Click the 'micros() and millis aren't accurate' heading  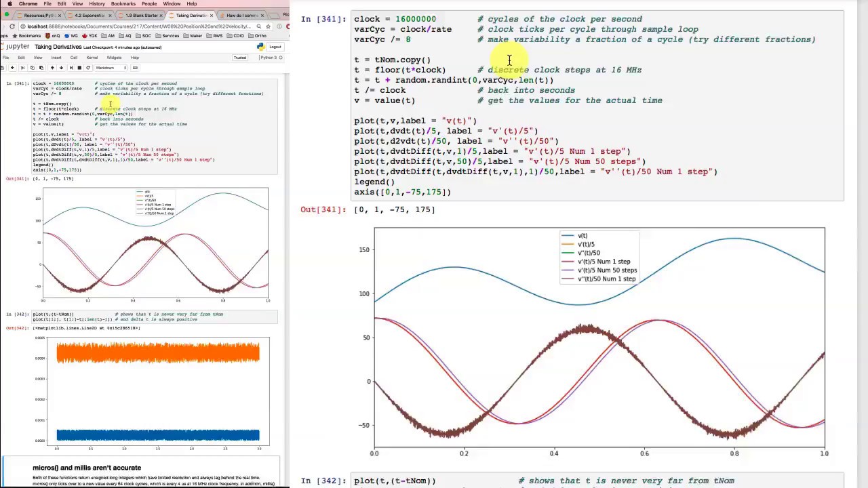click(x=87, y=468)
